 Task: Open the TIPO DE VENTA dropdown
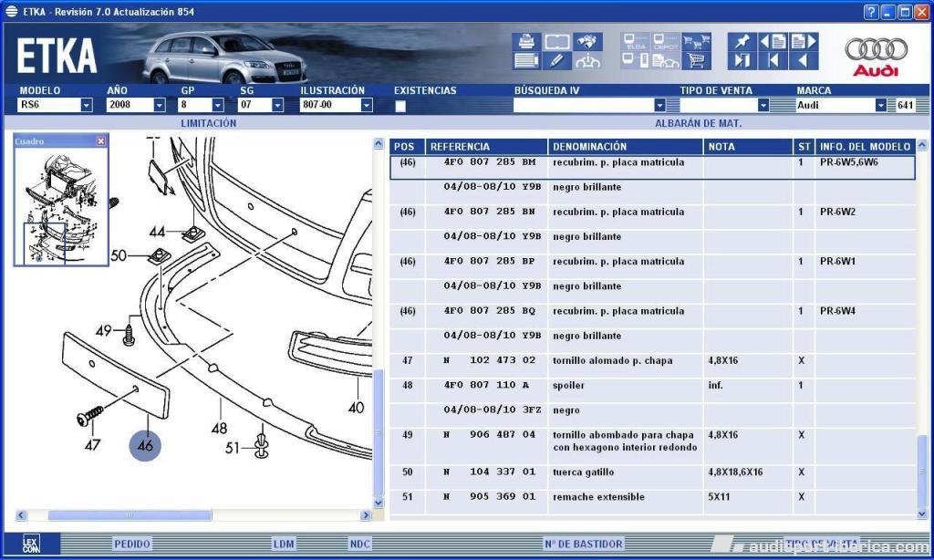(x=763, y=105)
